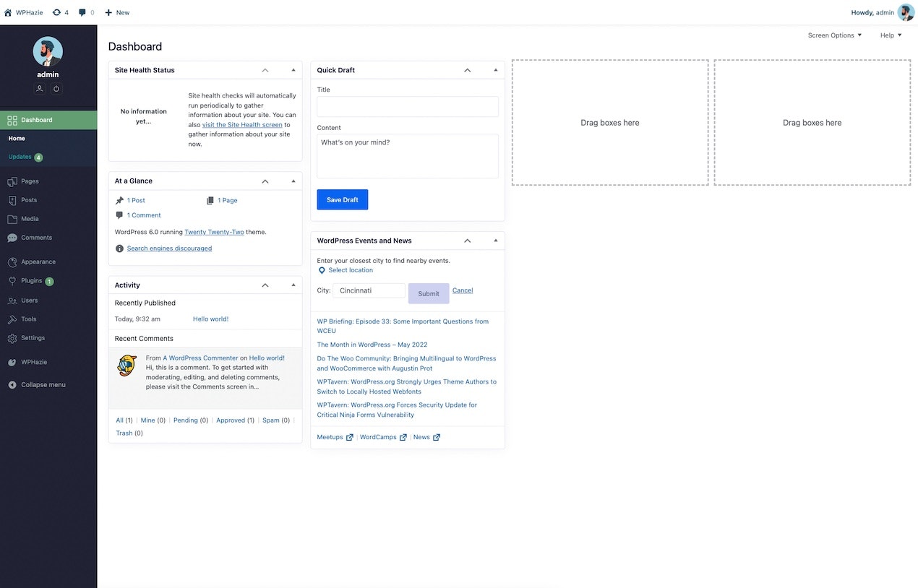Click the 1 Comment link in At a Glance
Image resolution: width=918 pixels, height=588 pixels.
[x=144, y=215]
